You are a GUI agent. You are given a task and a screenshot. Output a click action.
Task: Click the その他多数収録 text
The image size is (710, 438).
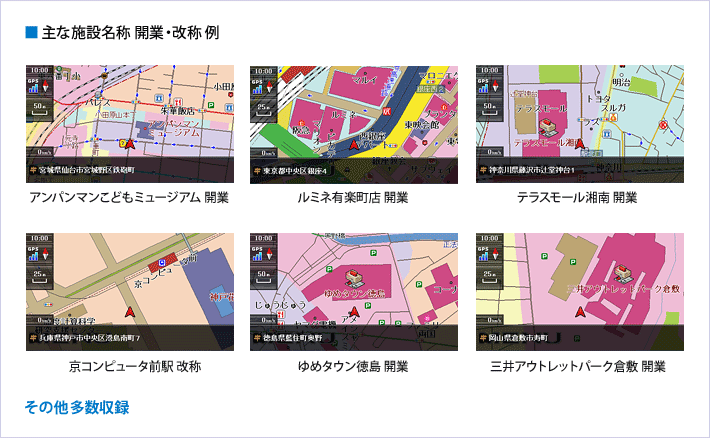point(77,407)
